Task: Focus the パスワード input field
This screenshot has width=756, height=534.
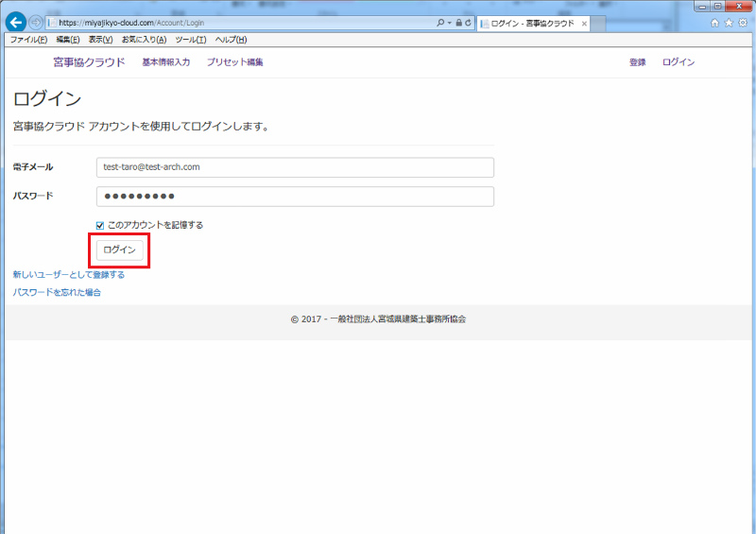Action: pyautogui.click(x=295, y=197)
